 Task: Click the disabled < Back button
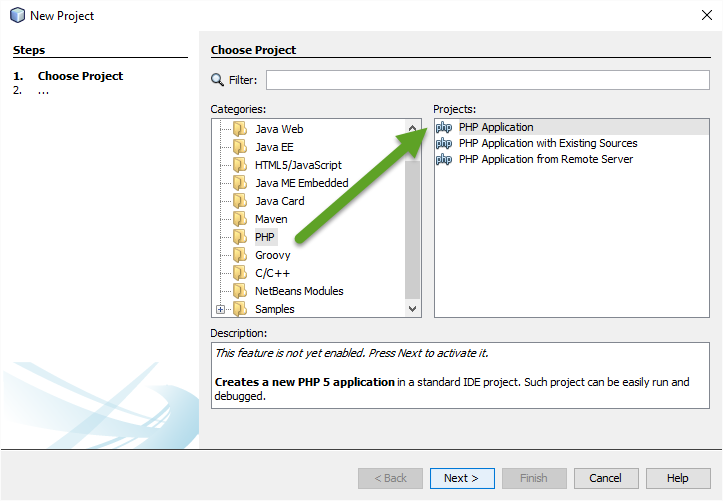click(390, 478)
